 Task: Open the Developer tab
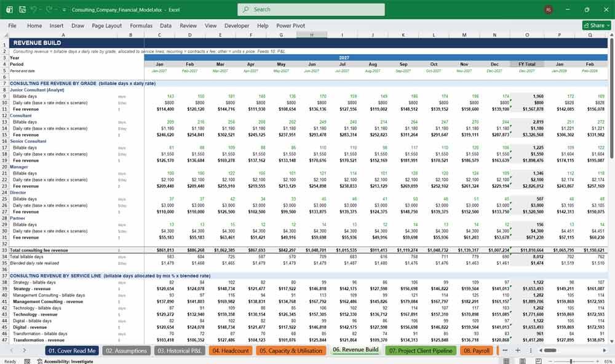coord(237,25)
